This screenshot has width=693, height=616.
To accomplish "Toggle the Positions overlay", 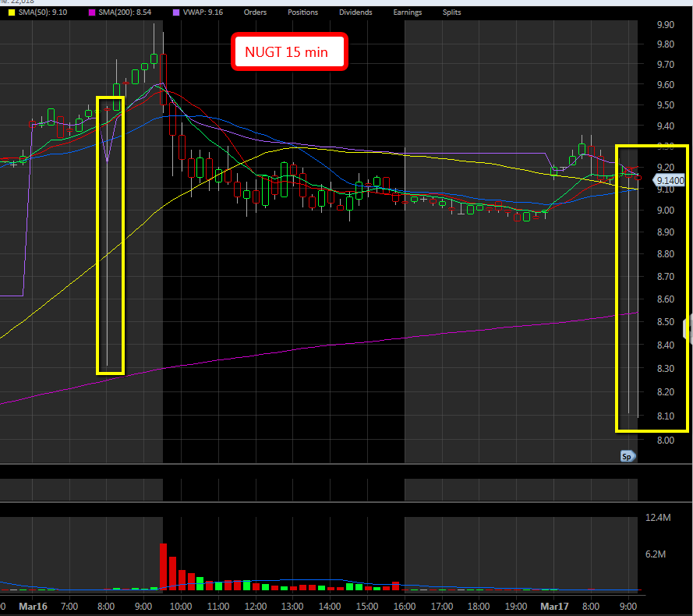I will pos(302,12).
